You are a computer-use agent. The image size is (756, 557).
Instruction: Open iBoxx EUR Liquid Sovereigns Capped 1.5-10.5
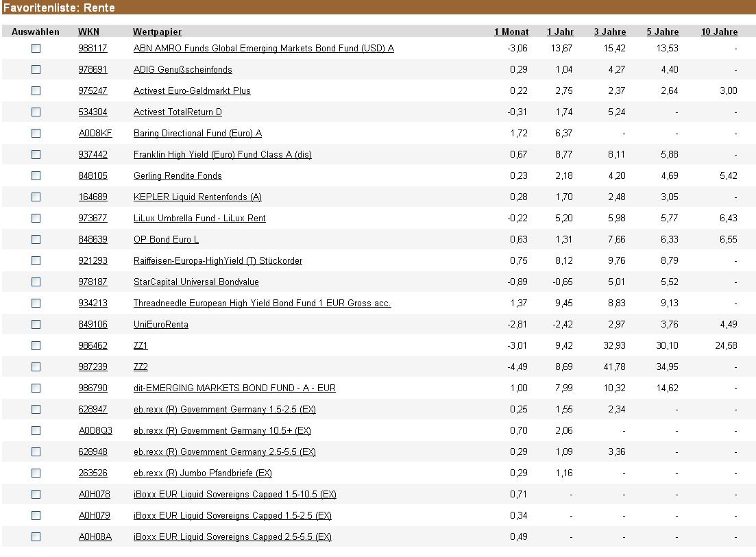[235, 495]
